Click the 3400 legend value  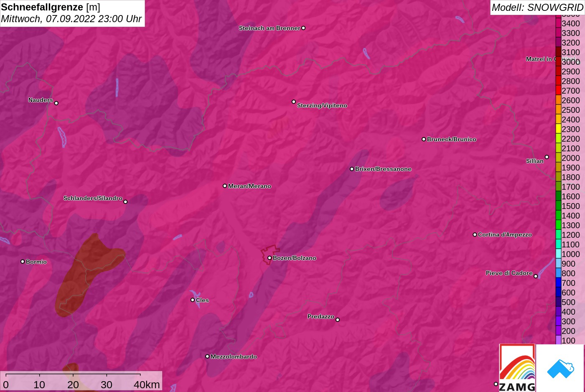click(x=571, y=23)
